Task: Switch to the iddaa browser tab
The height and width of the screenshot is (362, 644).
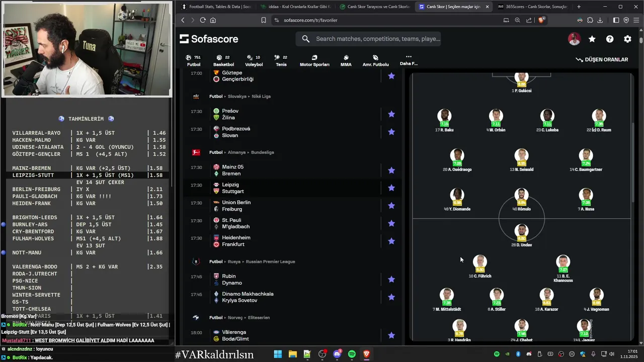Action: coord(295,7)
